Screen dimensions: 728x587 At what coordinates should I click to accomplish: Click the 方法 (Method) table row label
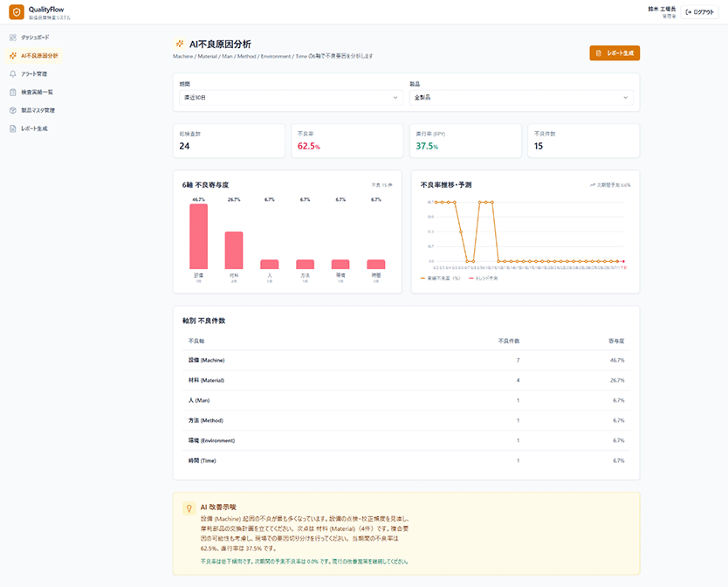(206, 421)
